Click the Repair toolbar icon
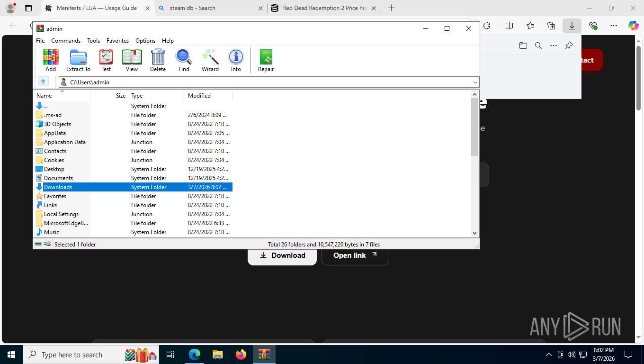 coord(266,60)
